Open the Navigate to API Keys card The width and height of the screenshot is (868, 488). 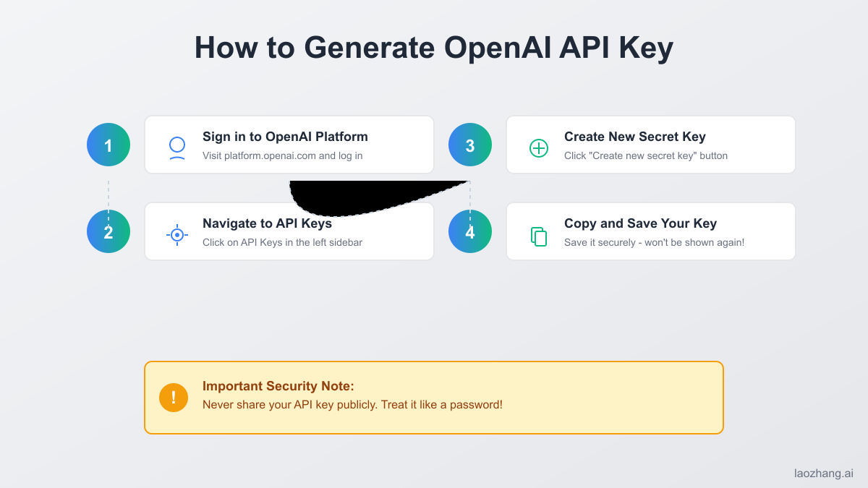(289, 231)
